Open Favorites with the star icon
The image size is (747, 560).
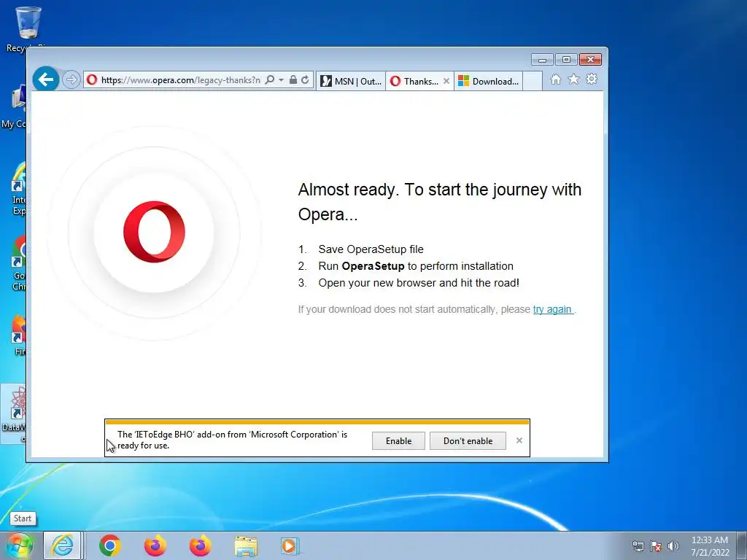[573, 79]
